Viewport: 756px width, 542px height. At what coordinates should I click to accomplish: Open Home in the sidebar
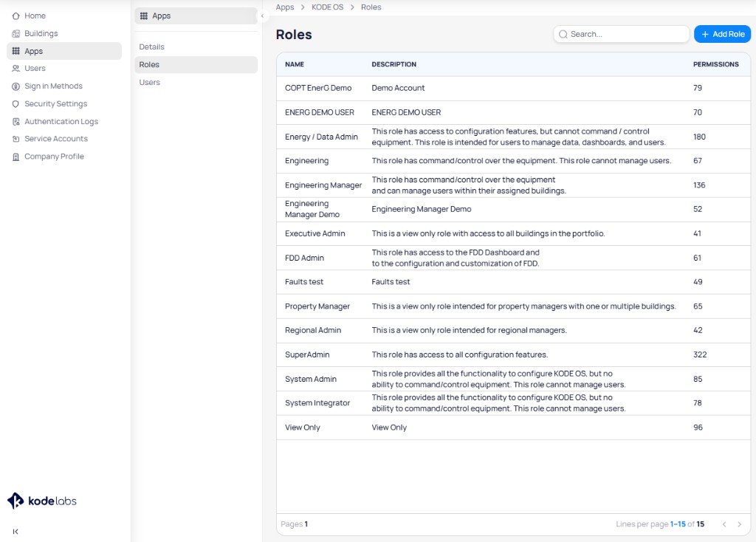pos(64,16)
